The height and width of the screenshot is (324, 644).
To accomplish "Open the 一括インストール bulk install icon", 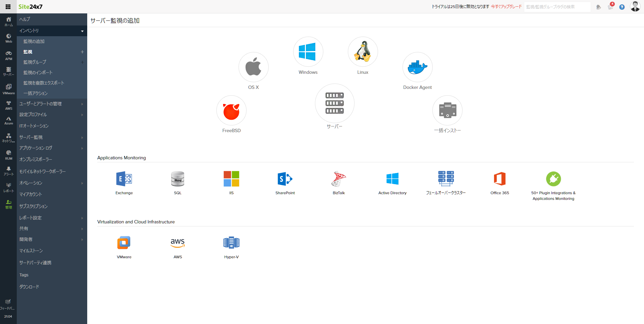I will coord(447,110).
